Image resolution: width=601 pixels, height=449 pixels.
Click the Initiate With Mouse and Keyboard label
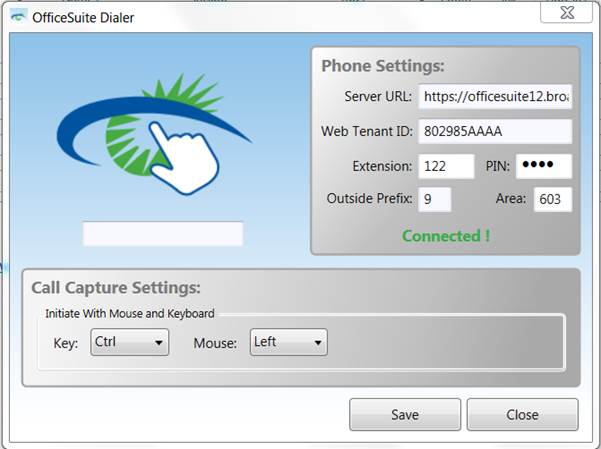click(x=130, y=313)
